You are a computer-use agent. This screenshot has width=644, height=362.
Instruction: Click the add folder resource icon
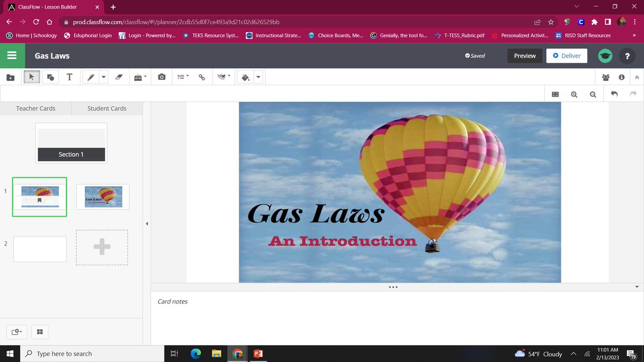click(x=10, y=77)
